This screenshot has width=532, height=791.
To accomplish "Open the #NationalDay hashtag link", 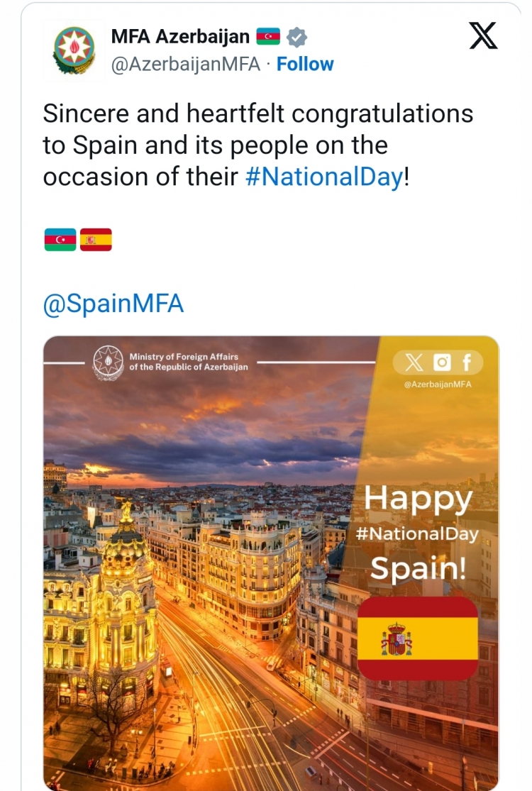I will click(x=325, y=177).
